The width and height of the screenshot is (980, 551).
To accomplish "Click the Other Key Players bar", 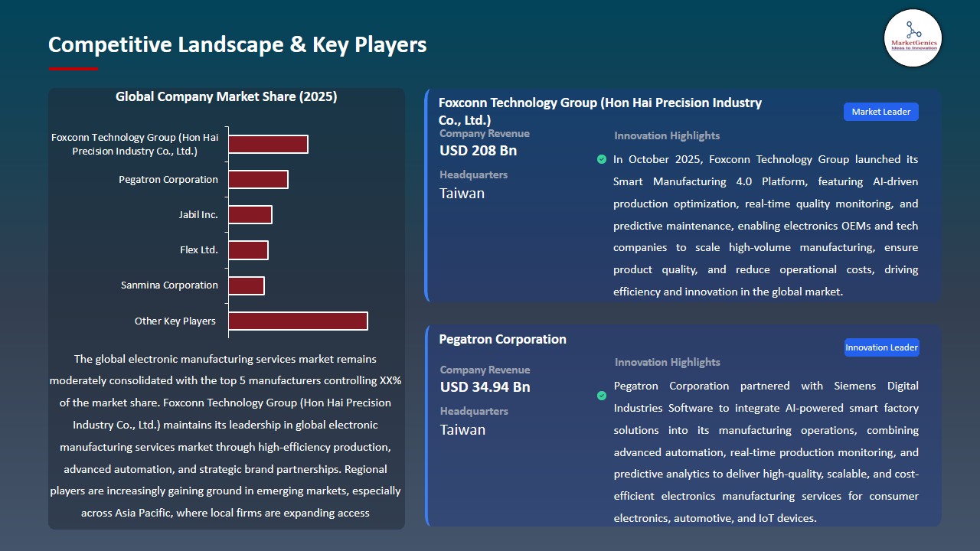I will 298,321.
